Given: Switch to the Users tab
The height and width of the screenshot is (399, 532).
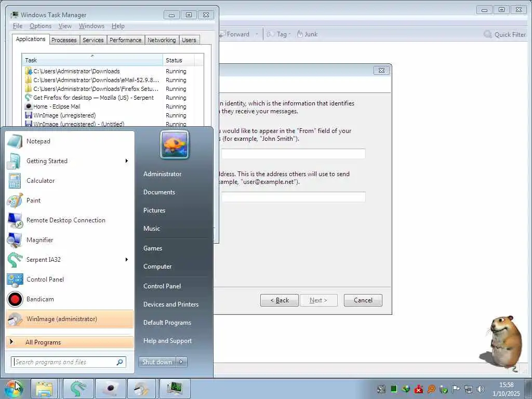Looking at the screenshot, I should tap(189, 40).
